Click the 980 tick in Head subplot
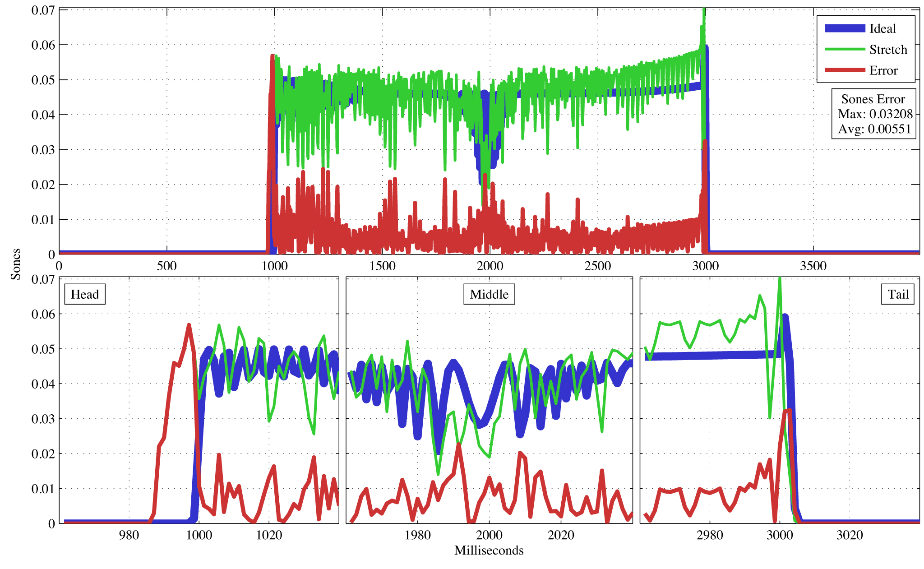Screen dimensions: 924x569 [129, 535]
